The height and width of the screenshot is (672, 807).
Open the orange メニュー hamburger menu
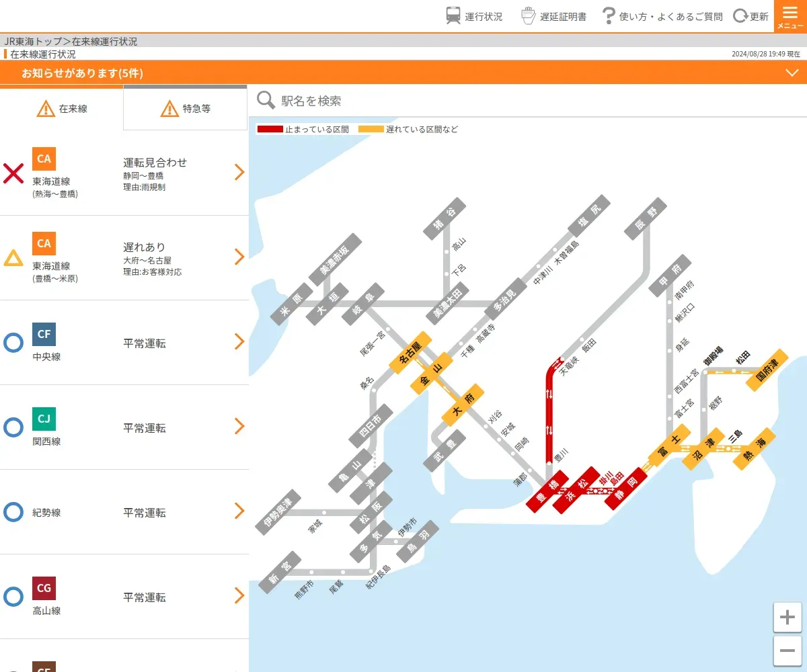click(790, 16)
